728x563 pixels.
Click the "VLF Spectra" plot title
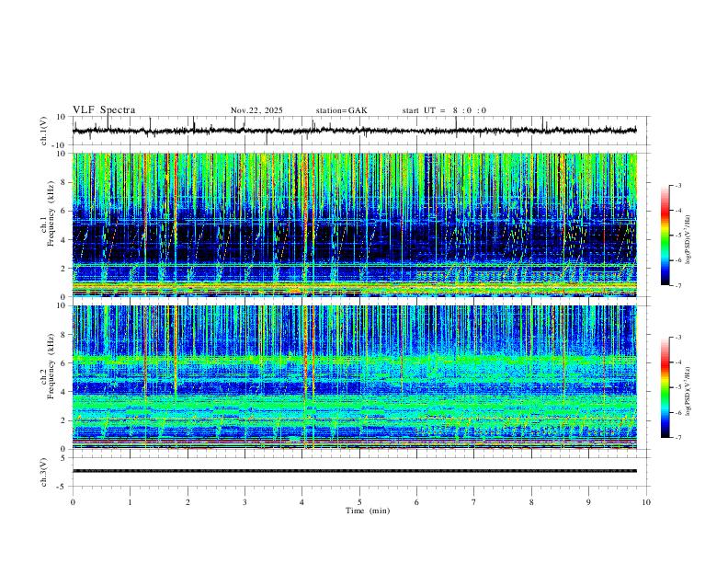click(104, 110)
